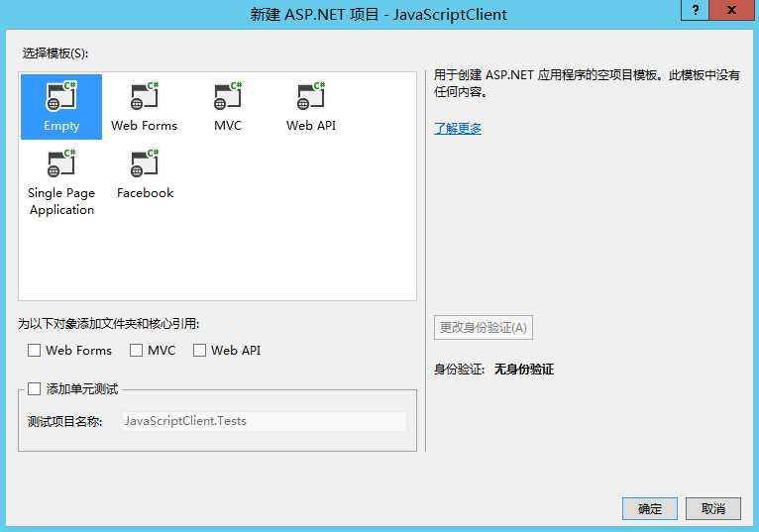Confirm with the 确定 button
Screen dimensions: 759x532
(650, 509)
